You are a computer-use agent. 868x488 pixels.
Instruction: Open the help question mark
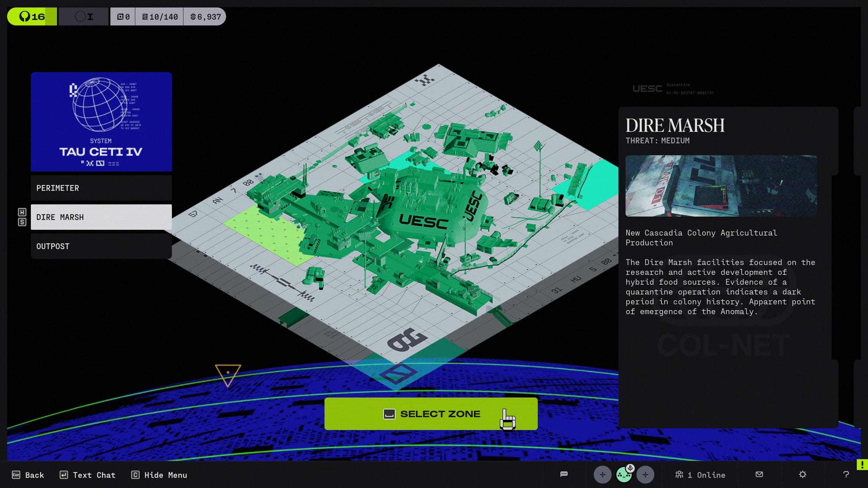click(x=846, y=474)
